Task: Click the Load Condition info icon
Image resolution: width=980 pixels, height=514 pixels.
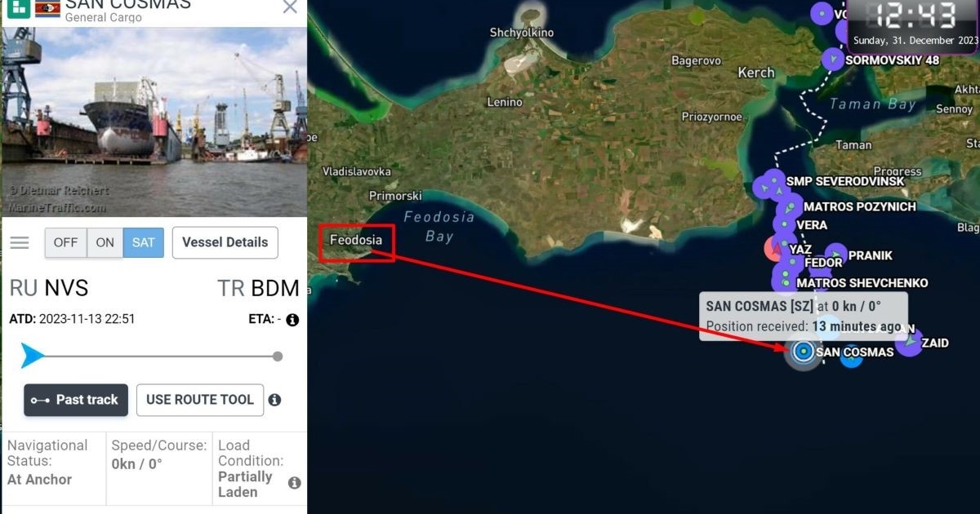Action: 294,483
